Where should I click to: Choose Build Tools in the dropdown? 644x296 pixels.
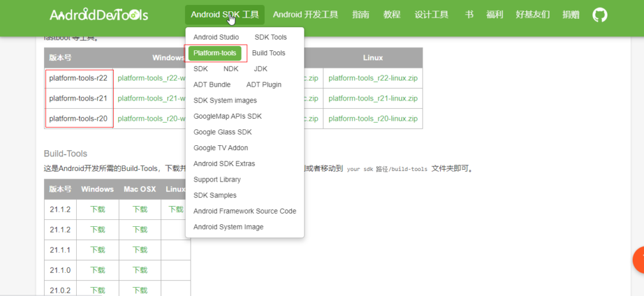(x=269, y=53)
